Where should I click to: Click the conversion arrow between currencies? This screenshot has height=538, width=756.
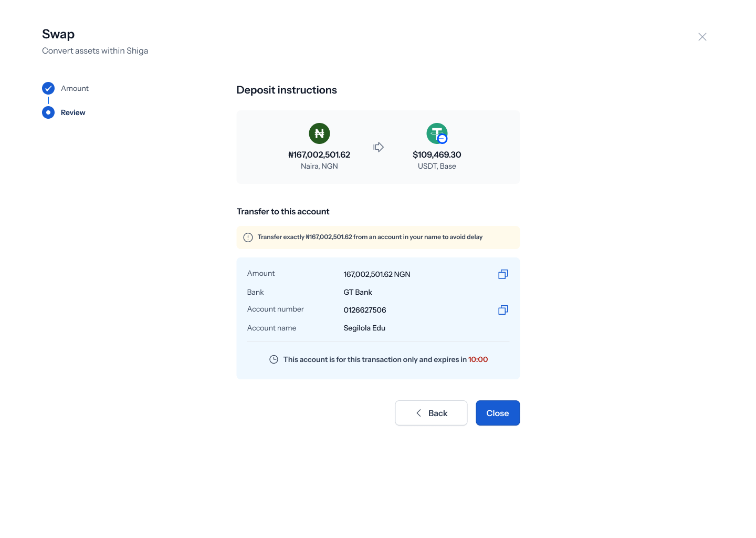tap(379, 147)
